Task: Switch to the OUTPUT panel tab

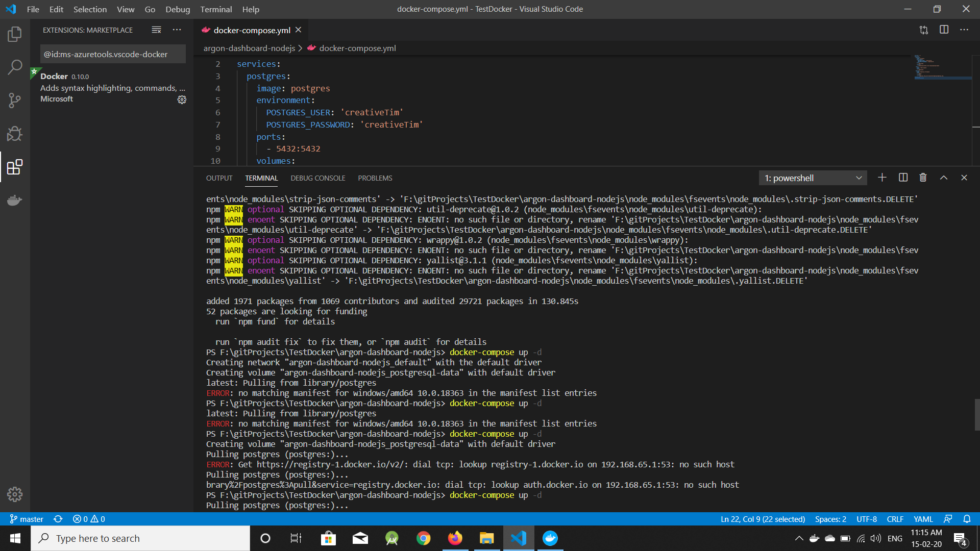Action: (219, 178)
